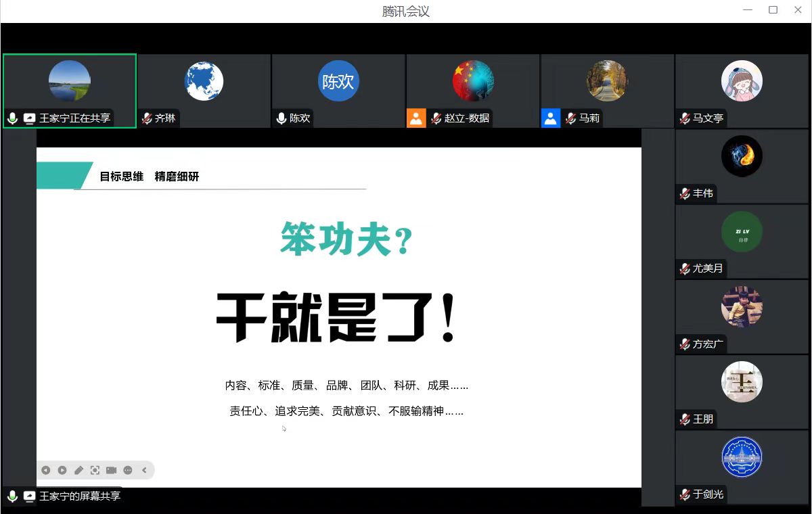Click 马文亭's muted microphone icon
Screen dimensions: 812x514
[x=685, y=118]
